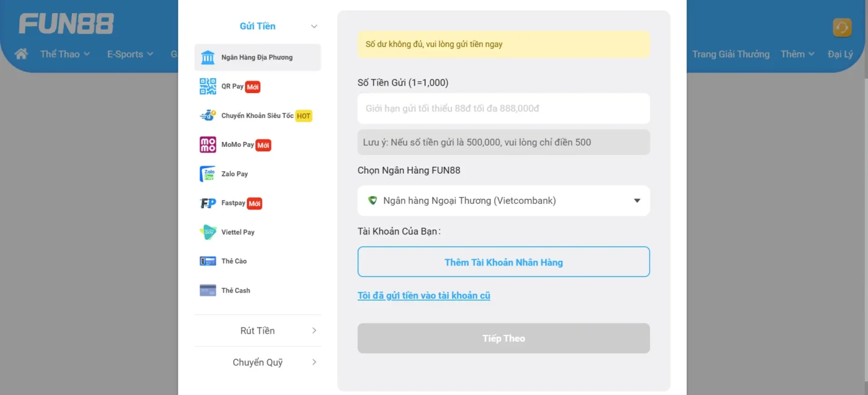This screenshot has height=395, width=868.
Task: Choose the Chuyển Khoản Siêu Tốc icon
Action: point(208,115)
